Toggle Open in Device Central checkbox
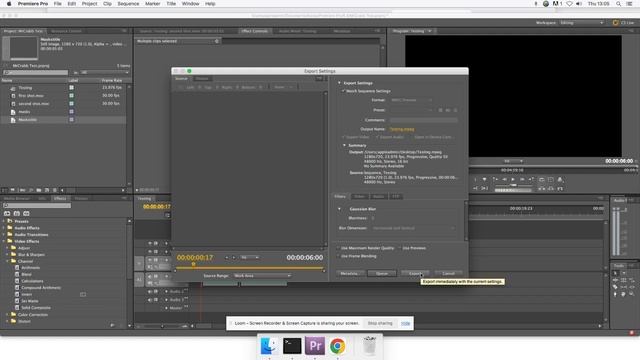 click(x=411, y=137)
